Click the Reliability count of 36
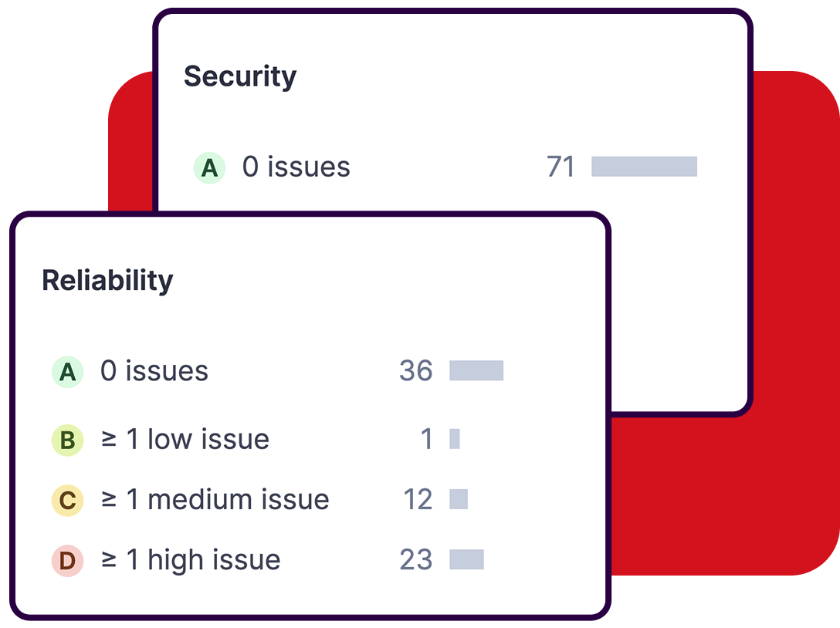This screenshot has width=840, height=628. click(x=416, y=371)
